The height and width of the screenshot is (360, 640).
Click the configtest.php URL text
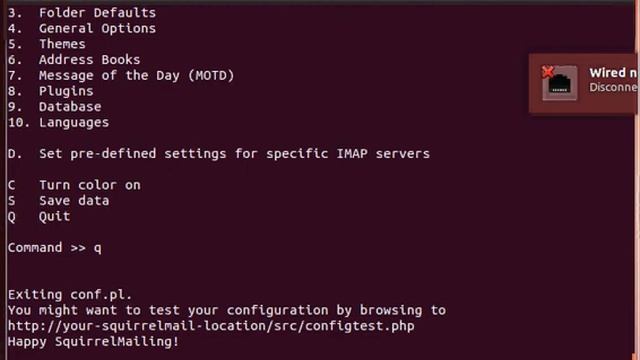tap(211, 326)
